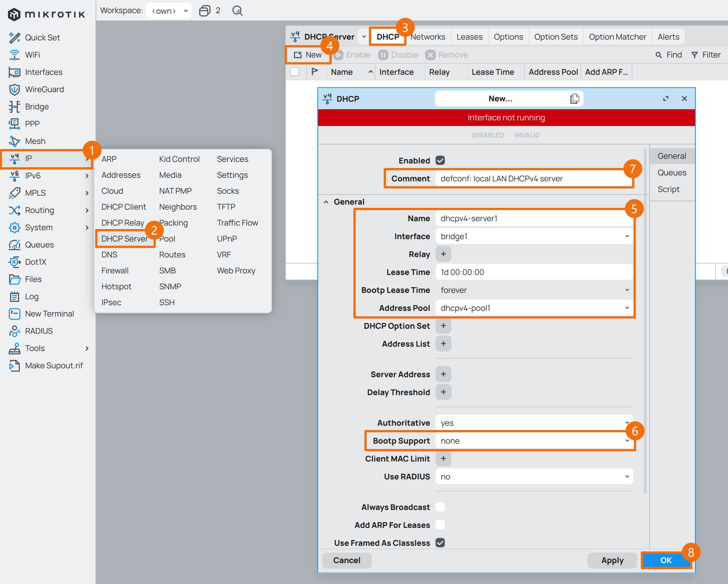Screen dimensions: 728x584
Task: Click the detach icon of DHCP dialog
Action: (x=666, y=99)
